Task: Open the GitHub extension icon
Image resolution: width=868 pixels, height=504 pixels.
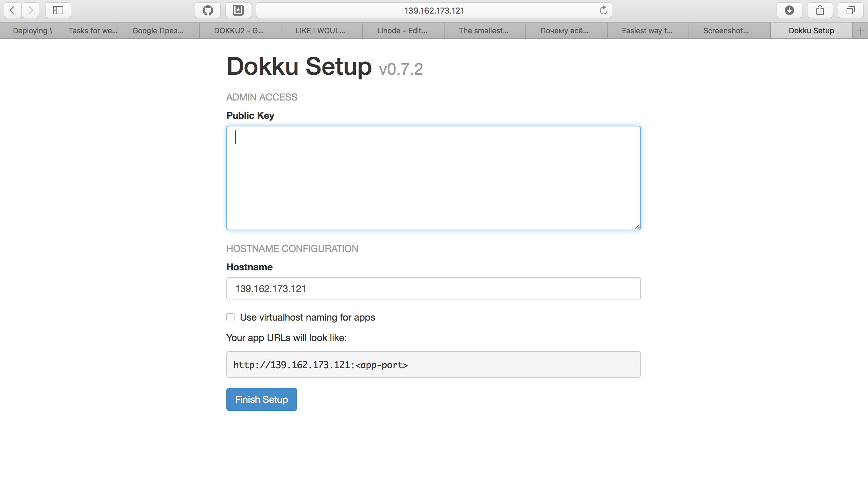Action: click(208, 10)
